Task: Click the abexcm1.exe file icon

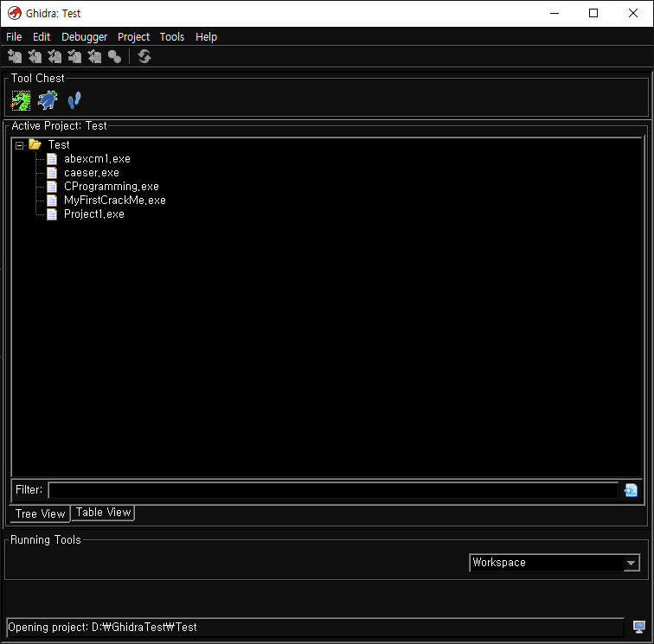Action: [x=52, y=159]
